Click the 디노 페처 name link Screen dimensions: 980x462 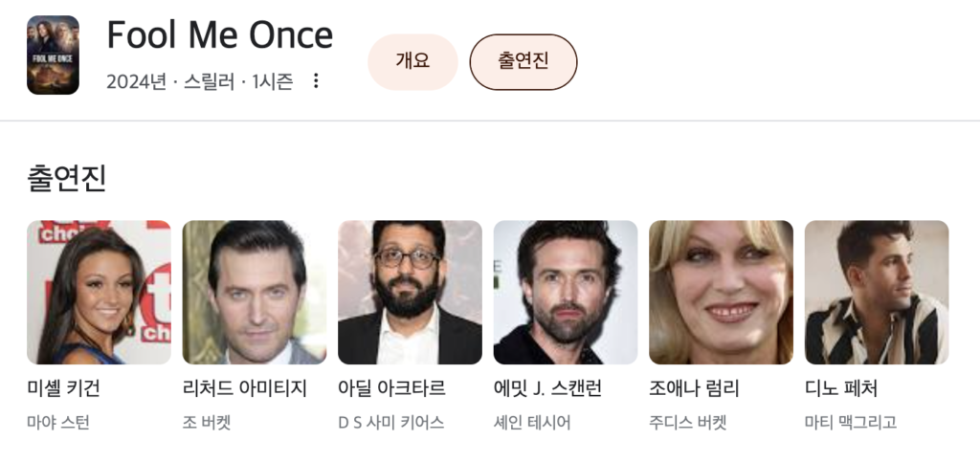(x=841, y=388)
